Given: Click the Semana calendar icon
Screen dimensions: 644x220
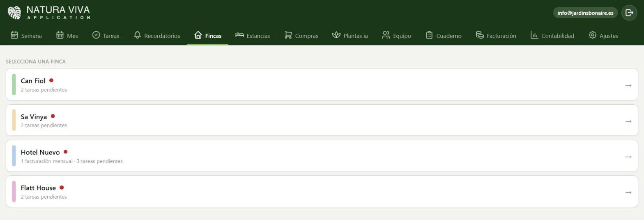Looking at the screenshot, I should tap(14, 35).
